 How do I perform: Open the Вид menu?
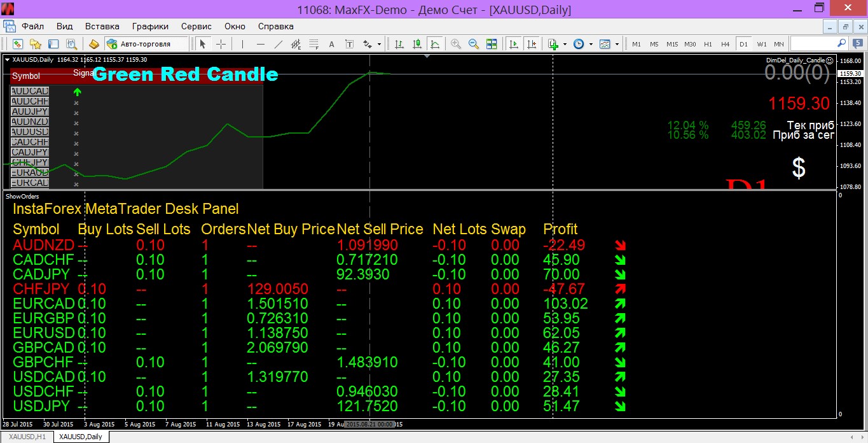click(64, 26)
